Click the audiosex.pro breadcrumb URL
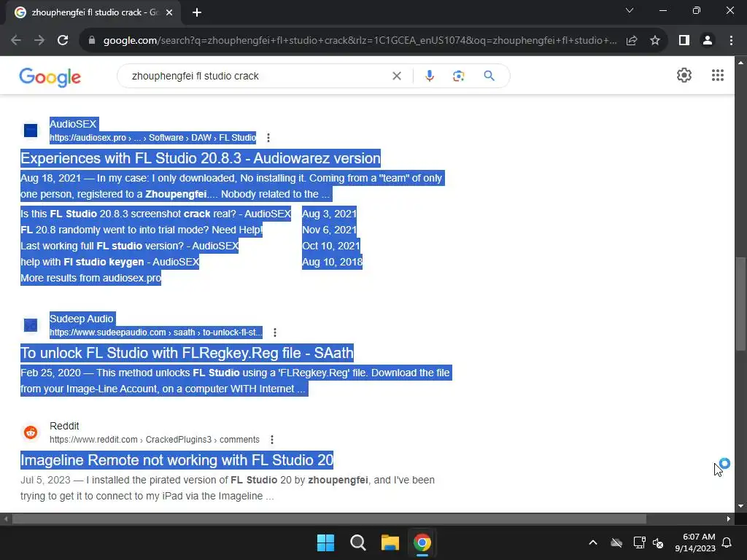 [x=153, y=138]
